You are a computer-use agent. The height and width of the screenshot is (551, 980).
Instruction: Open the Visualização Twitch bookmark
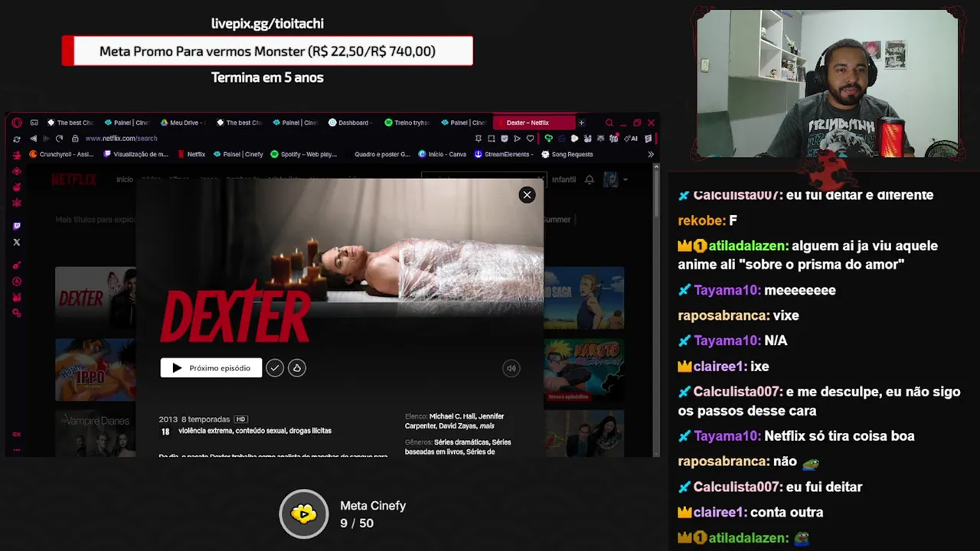[x=136, y=154]
